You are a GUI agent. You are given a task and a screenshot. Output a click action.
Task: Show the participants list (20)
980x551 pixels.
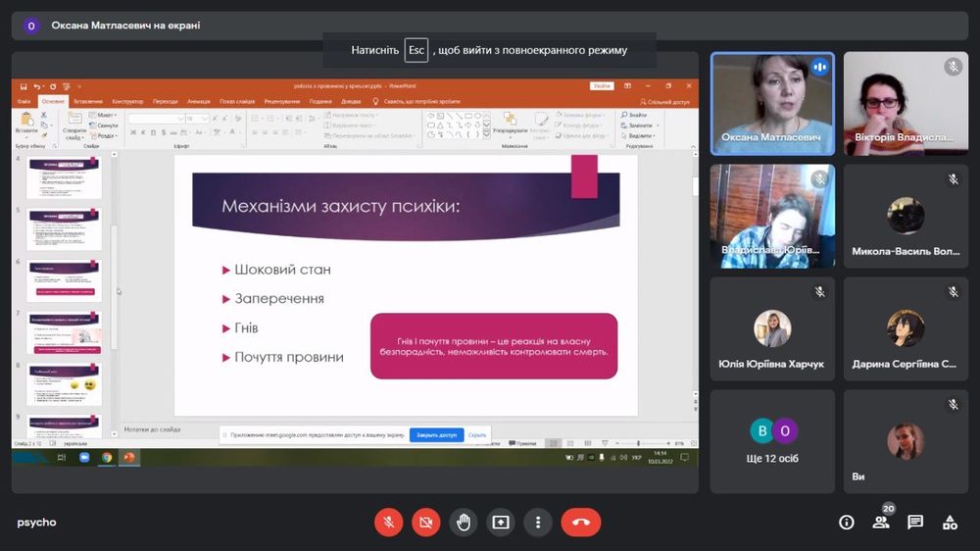[881, 523]
